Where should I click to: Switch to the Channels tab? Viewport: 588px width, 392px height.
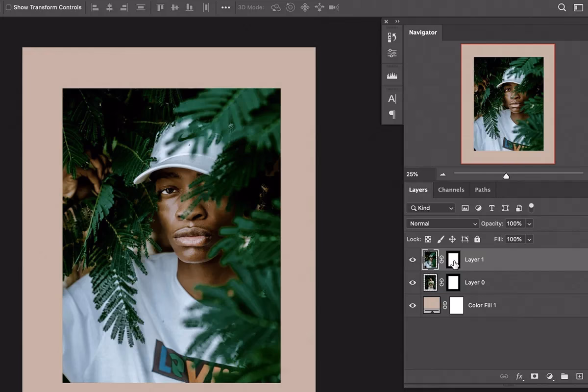tap(451, 190)
